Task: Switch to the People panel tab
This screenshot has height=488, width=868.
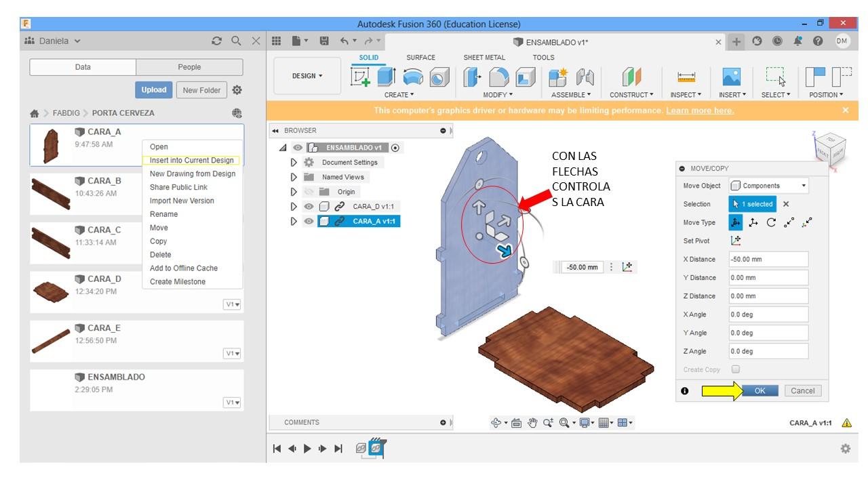Action: [x=189, y=67]
